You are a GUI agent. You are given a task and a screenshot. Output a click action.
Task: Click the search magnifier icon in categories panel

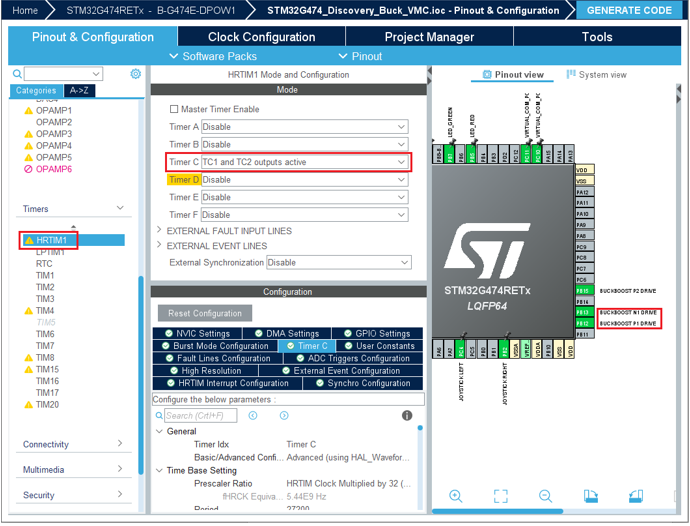pos(17,74)
